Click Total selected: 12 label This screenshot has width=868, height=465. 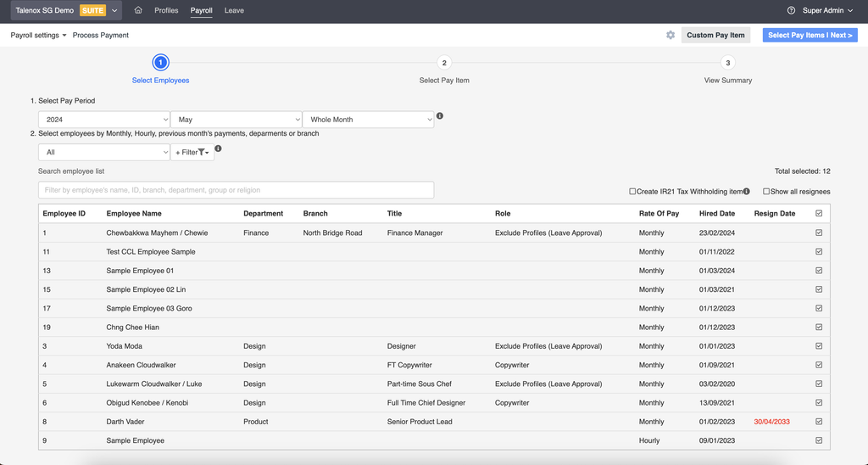pyautogui.click(x=803, y=171)
